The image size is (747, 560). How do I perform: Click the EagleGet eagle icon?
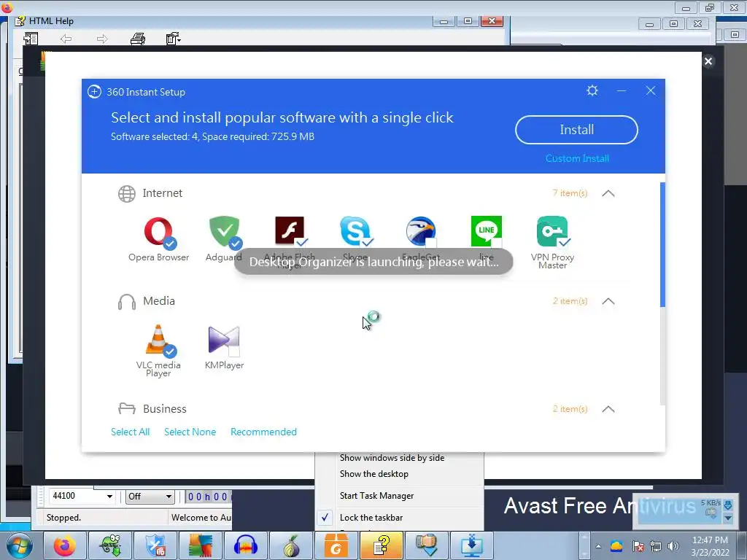[x=421, y=231]
